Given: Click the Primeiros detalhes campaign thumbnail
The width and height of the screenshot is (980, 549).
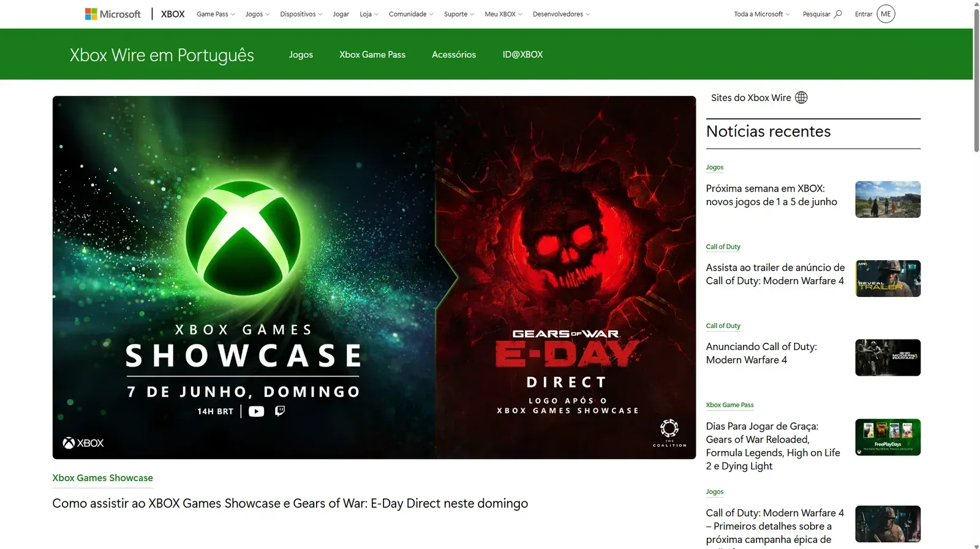Looking at the screenshot, I should (x=888, y=524).
